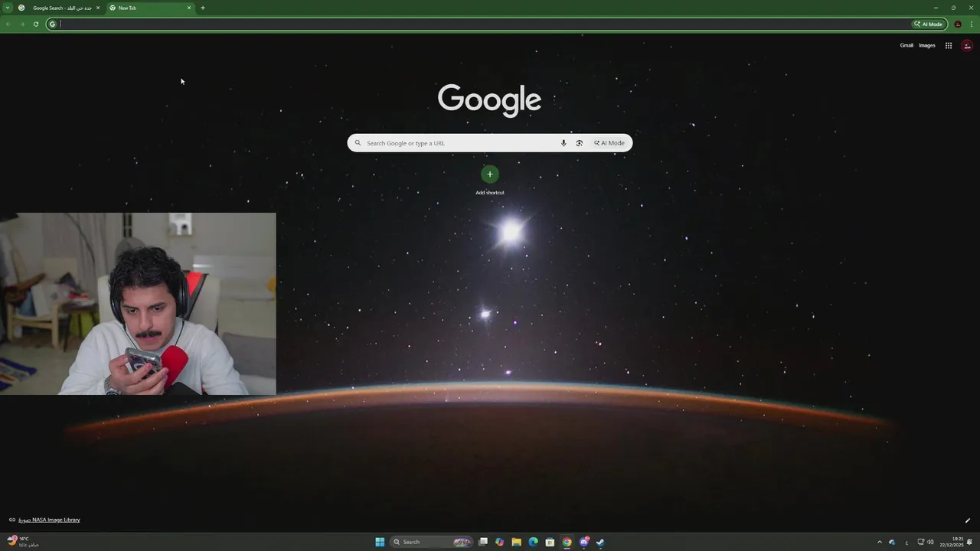Open the Gmail link
The image size is (980, 551).
pyautogui.click(x=906, y=45)
